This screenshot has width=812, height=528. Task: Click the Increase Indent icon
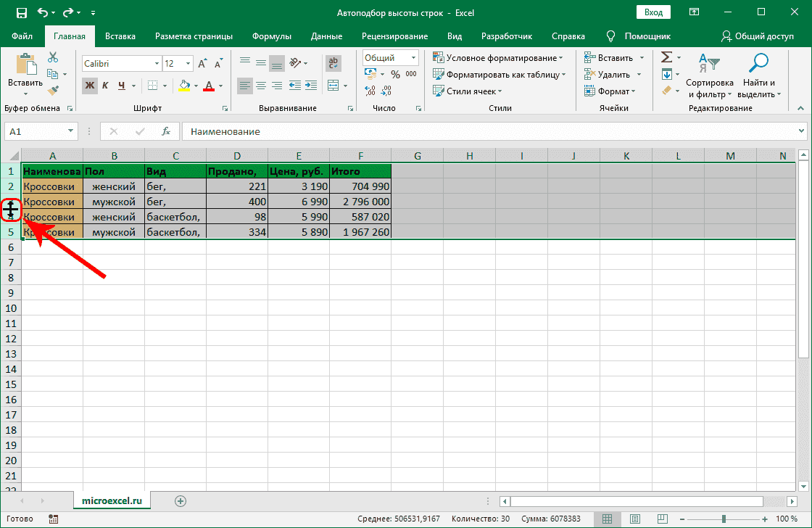coord(312,86)
